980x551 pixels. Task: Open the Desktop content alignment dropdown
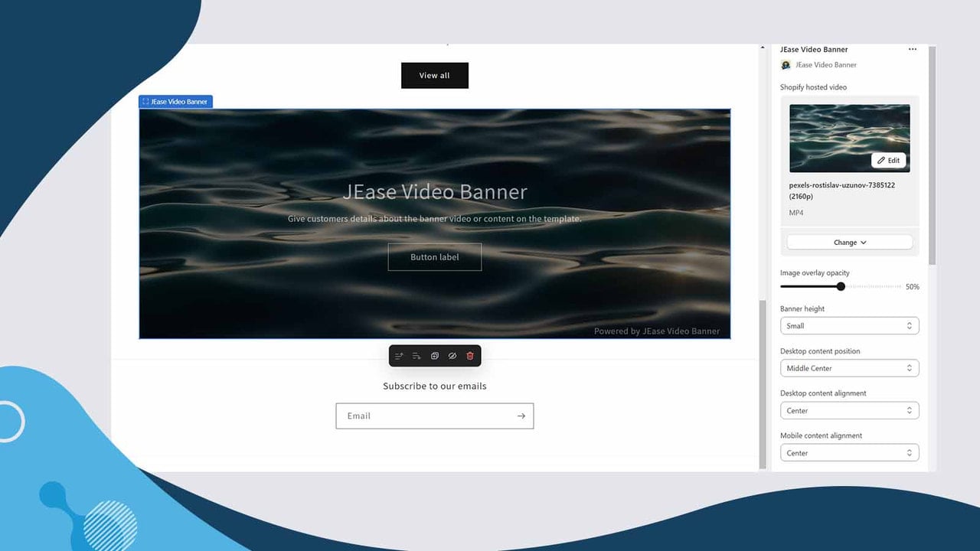(x=849, y=410)
